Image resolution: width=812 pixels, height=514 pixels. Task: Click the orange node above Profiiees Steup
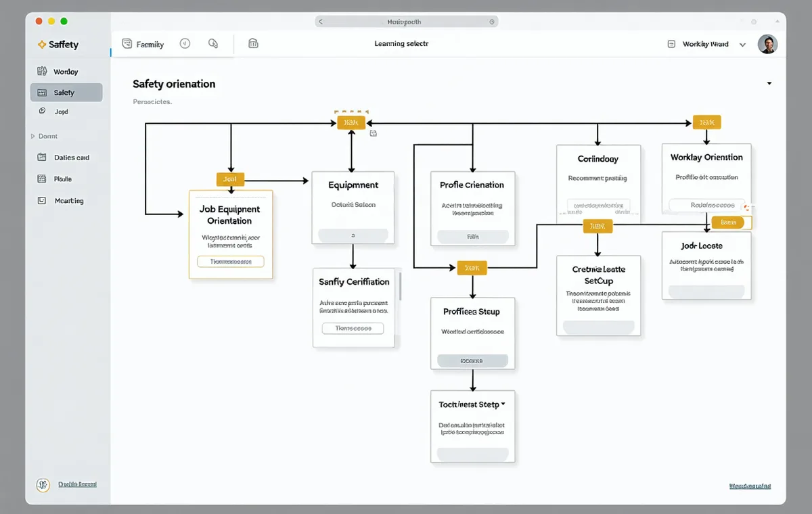pos(472,268)
